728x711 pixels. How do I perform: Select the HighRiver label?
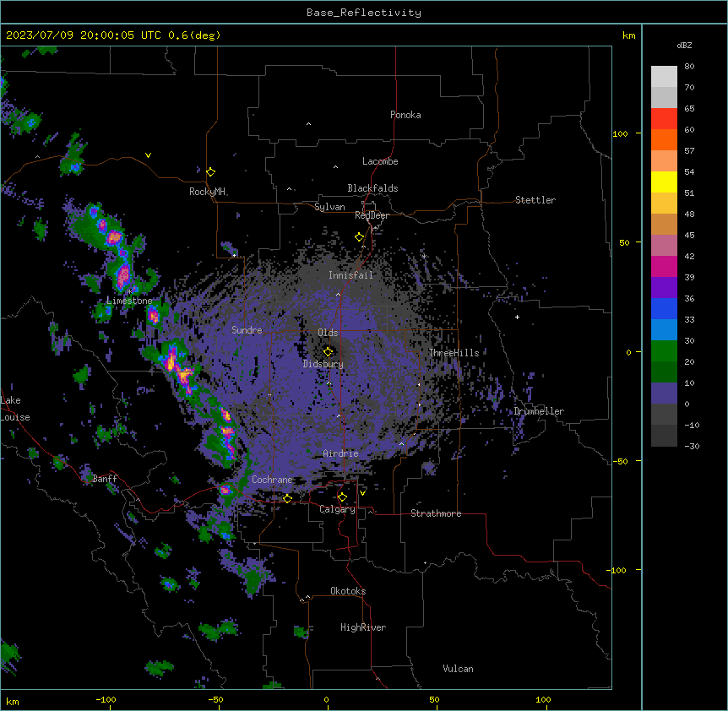coord(363,627)
